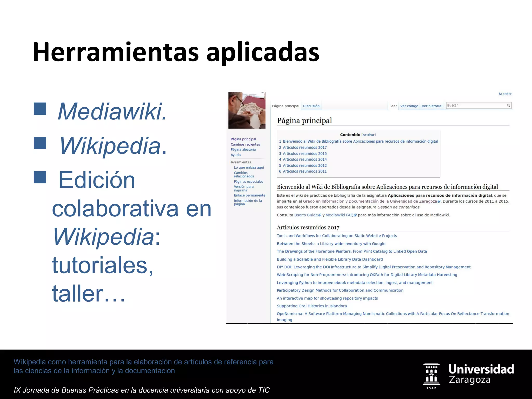Screen dimensions: 532x399
Task: Open article Tools and Workflows for Collaborating
Action: click(x=337, y=236)
